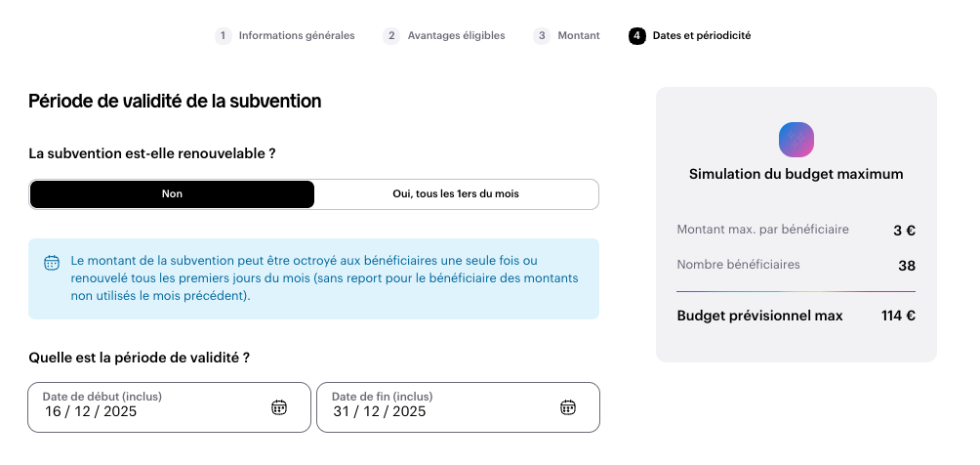Click the calendar icon in the info banner
This screenshot has width=980, height=465.
(52, 263)
